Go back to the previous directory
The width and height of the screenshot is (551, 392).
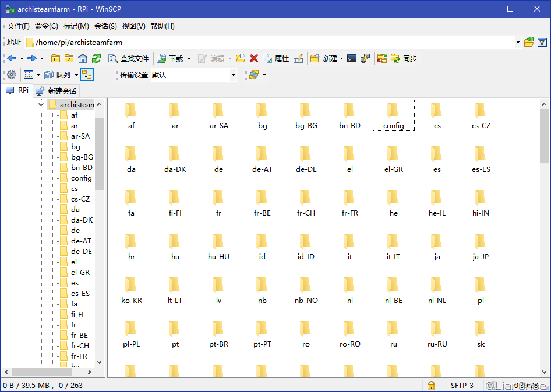point(12,58)
